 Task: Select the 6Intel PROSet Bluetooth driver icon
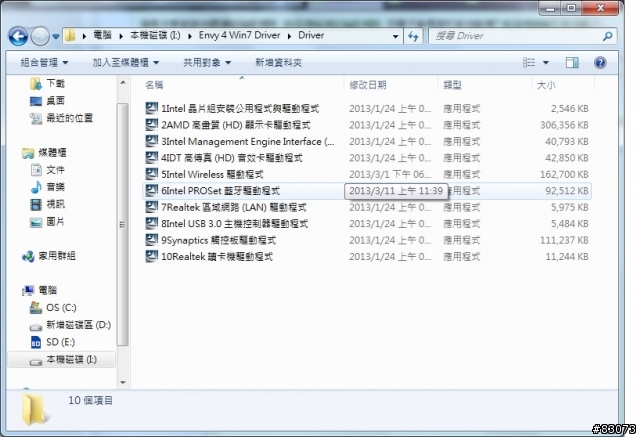pos(152,190)
